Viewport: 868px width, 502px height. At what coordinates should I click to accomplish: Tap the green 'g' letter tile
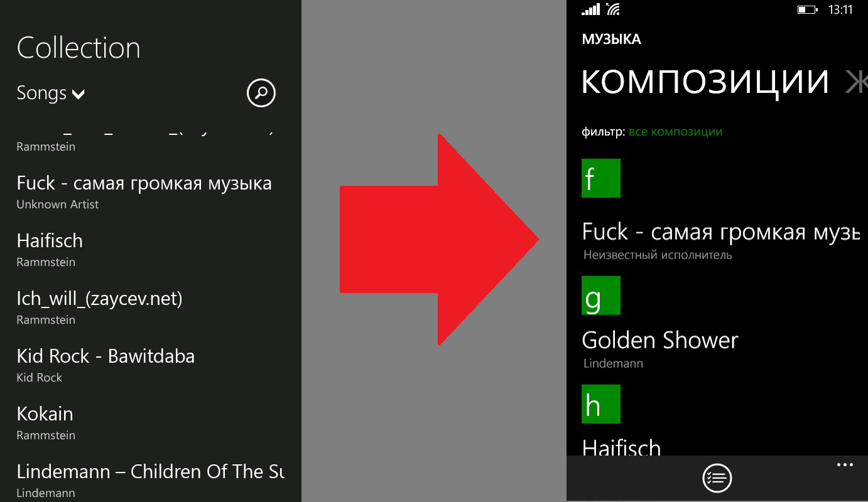click(x=601, y=296)
